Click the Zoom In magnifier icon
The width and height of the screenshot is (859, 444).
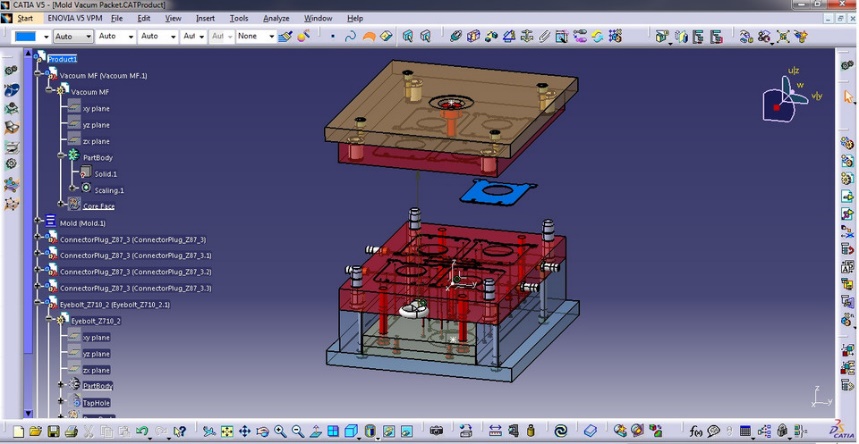click(281, 432)
